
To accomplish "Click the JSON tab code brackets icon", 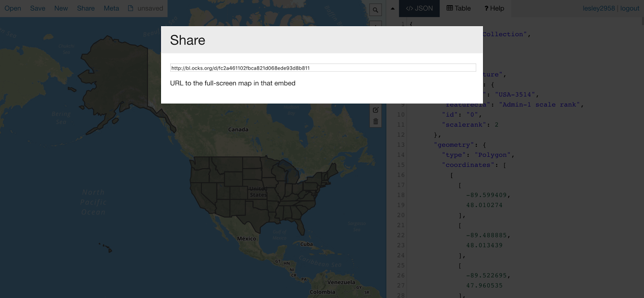I will (x=409, y=8).
